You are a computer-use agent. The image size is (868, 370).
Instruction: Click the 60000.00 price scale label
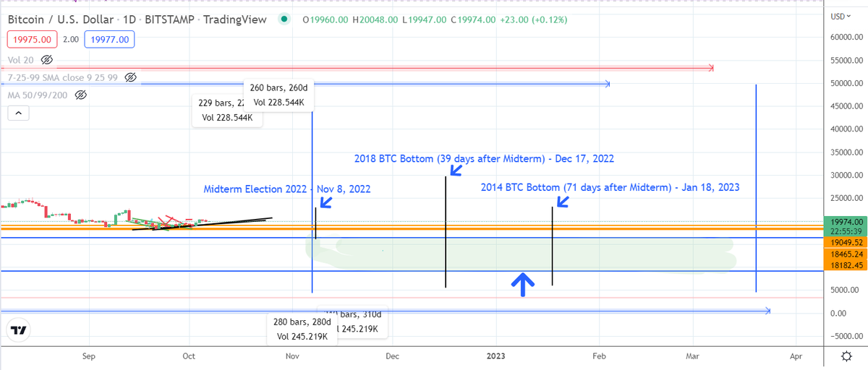(848, 37)
